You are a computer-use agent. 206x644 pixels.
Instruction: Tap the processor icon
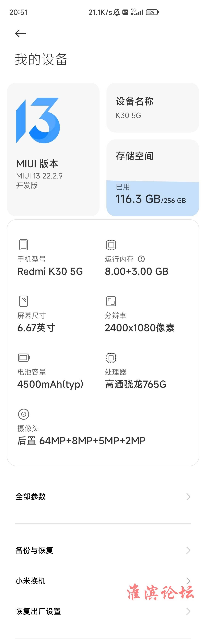pyautogui.click(x=111, y=358)
